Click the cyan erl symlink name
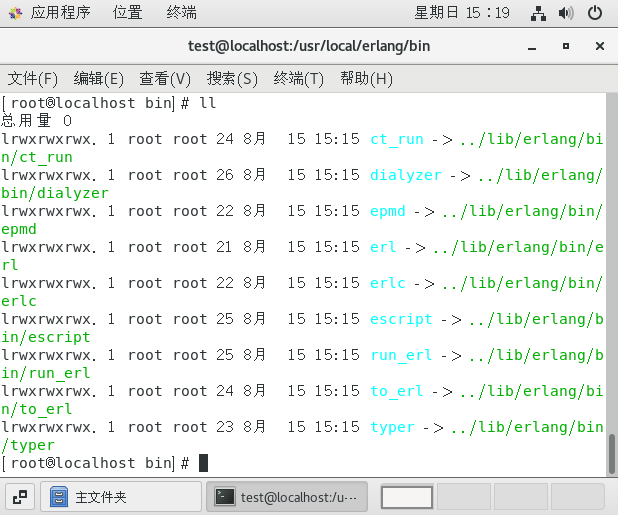Screen dimensions: 618x515 click(383, 247)
